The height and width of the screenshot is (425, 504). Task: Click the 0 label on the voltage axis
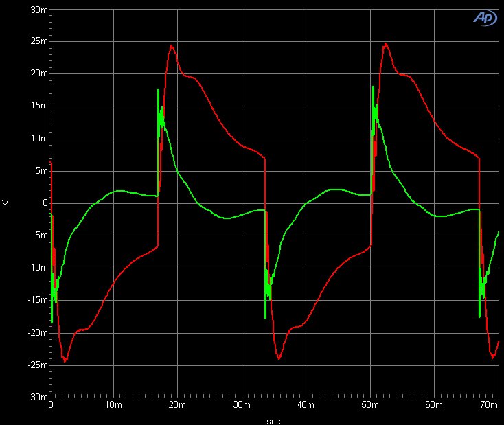click(44, 203)
